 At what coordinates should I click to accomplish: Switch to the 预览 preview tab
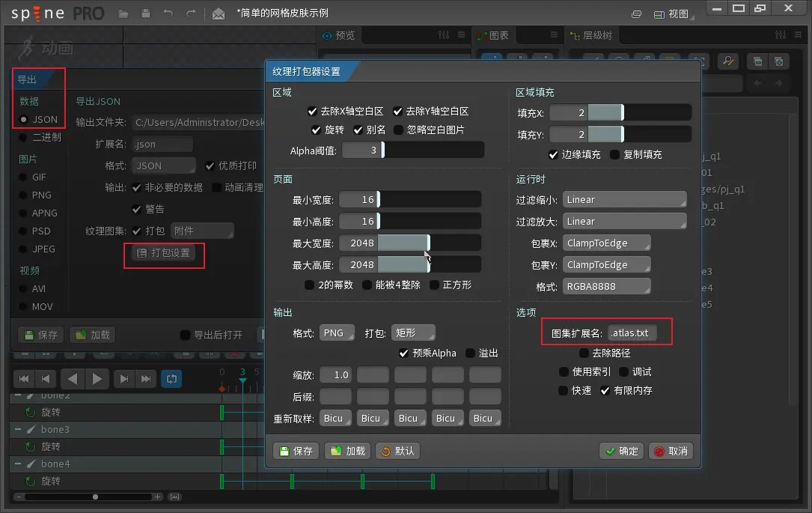[339, 35]
